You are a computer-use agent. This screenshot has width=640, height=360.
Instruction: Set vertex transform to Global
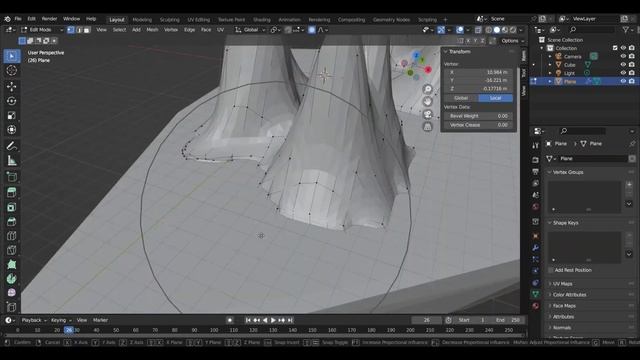pos(461,98)
